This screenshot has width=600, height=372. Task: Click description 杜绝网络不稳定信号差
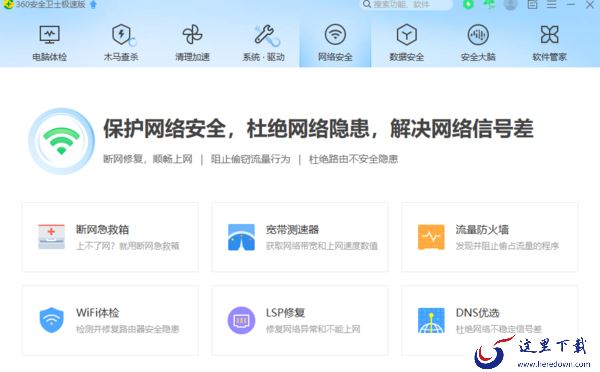(x=499, y=329)
